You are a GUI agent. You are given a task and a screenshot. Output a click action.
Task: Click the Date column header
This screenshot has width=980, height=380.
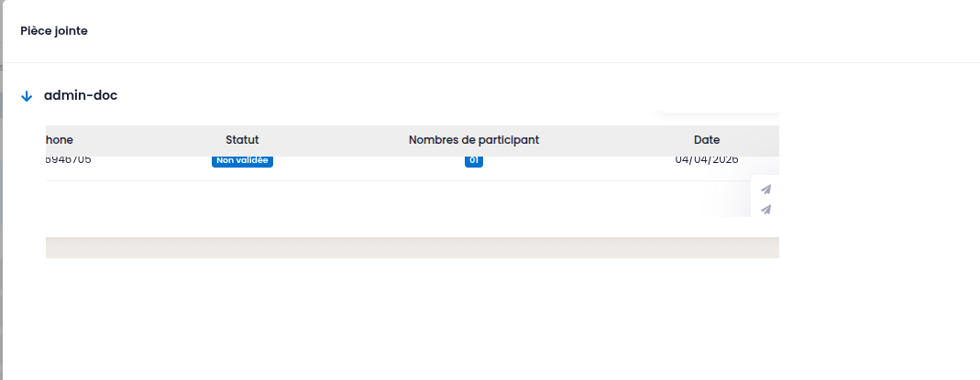coord(706,140)
